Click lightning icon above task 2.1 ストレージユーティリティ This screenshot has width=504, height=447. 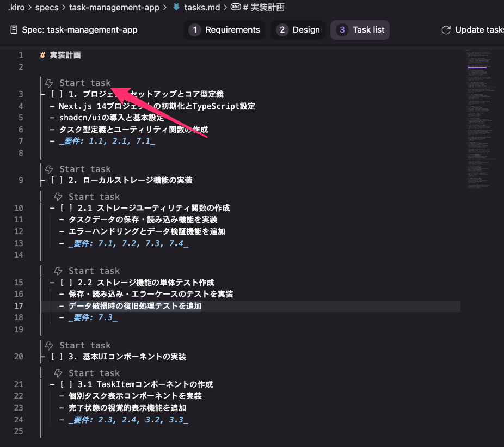tap(58, 197)
